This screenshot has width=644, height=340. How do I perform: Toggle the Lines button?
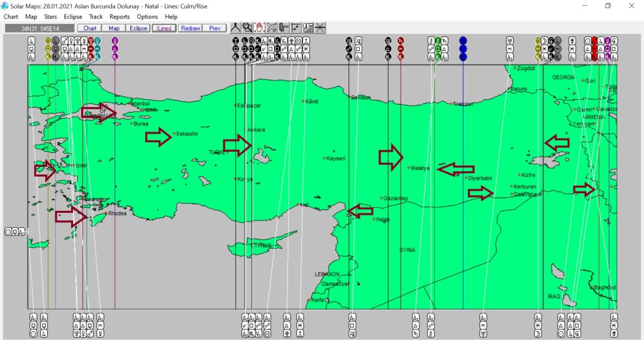164,28
